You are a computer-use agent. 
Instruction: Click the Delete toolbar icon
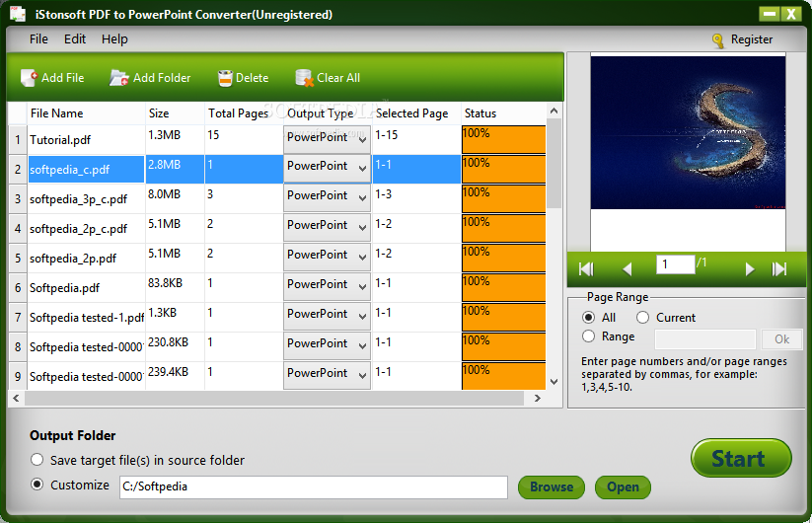(x=225, y=78)
